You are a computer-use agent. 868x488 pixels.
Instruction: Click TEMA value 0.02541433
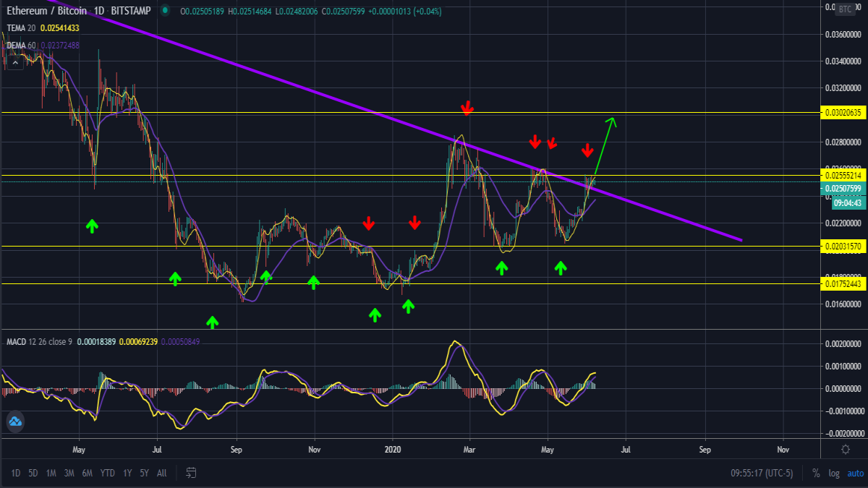pos(59,27)
